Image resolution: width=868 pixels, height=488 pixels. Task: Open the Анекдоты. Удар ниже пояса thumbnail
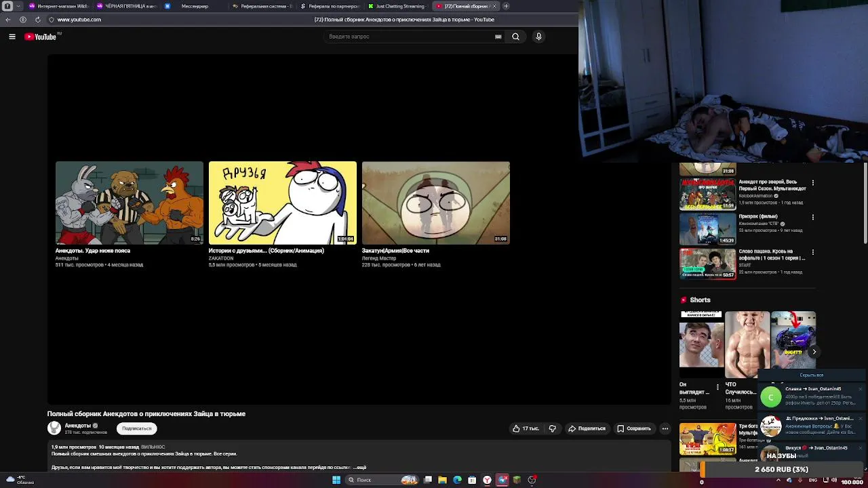coord(129,203)
